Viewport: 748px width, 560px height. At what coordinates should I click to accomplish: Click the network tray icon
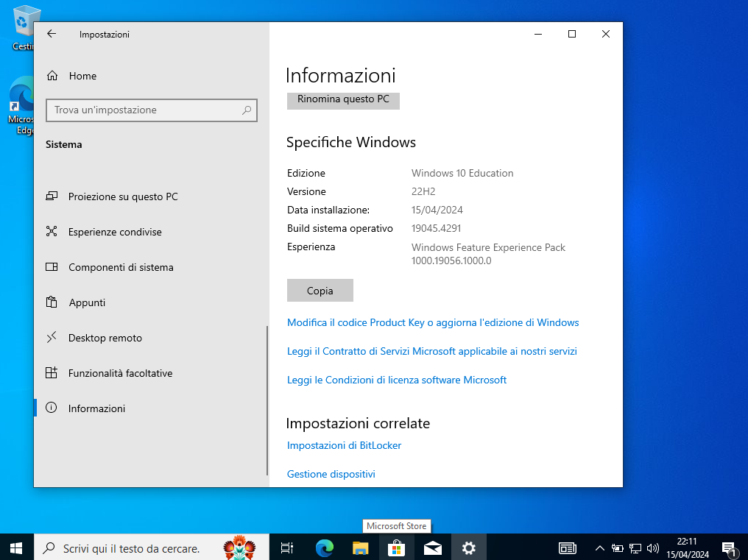point(635,548)
